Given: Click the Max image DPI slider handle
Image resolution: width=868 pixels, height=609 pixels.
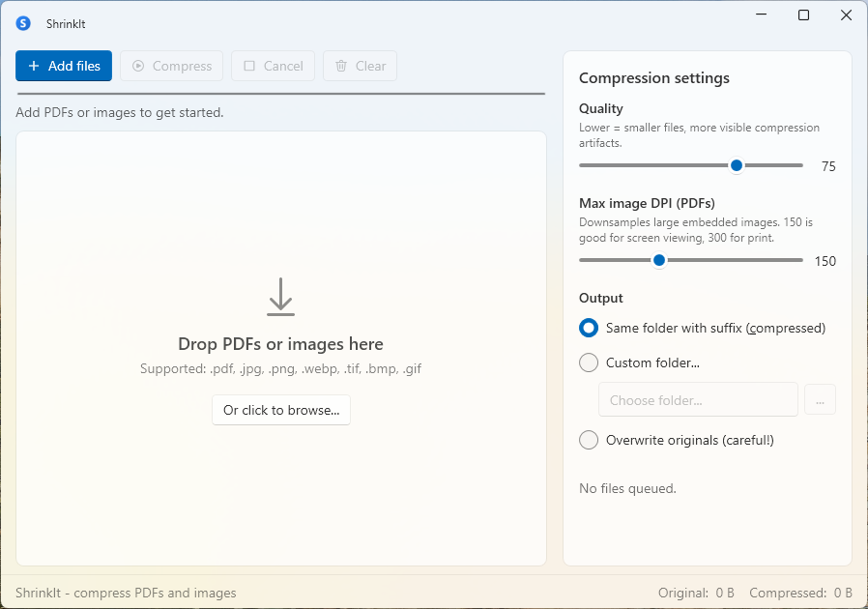Looking at the screenshot, I should [x=659, y=260].
